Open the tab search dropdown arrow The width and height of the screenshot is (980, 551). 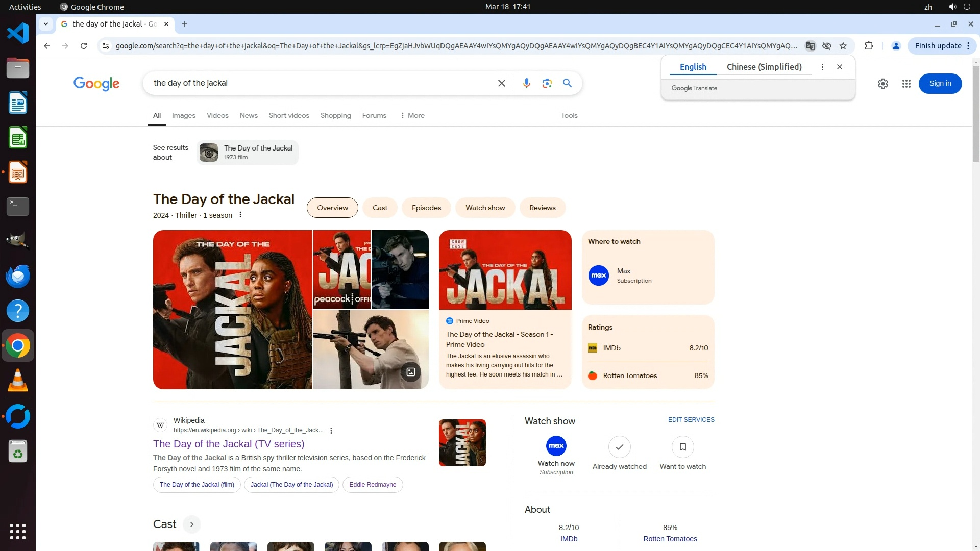46,24
